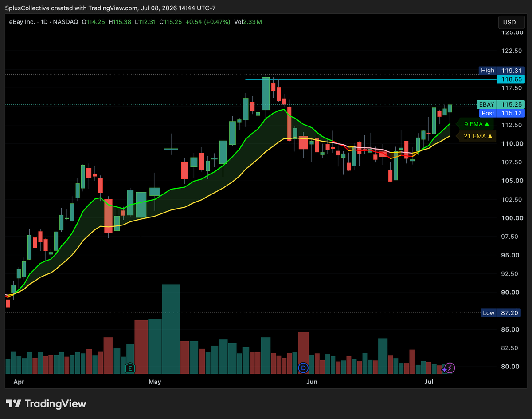The height and width of the screenshot is (419, 532).
Task: Click the Jun label on time axis
Action: point(312,382)
